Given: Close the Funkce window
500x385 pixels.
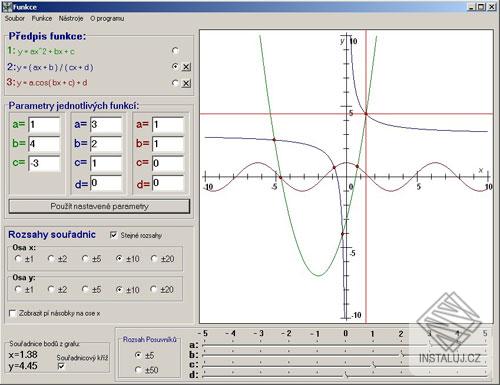Looking at the screenshot, I should coord(492,6).
